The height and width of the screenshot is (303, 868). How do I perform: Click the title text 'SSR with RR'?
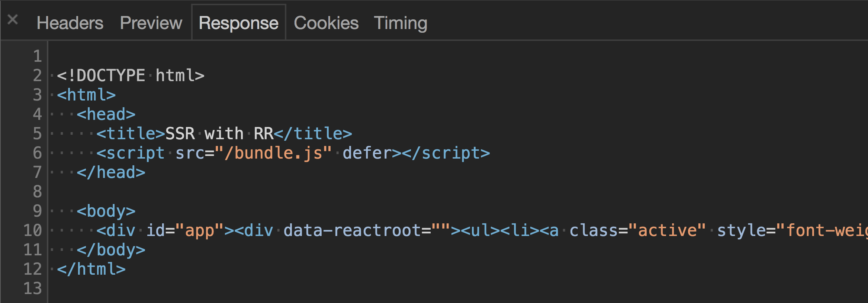click(x=219, y=134)
